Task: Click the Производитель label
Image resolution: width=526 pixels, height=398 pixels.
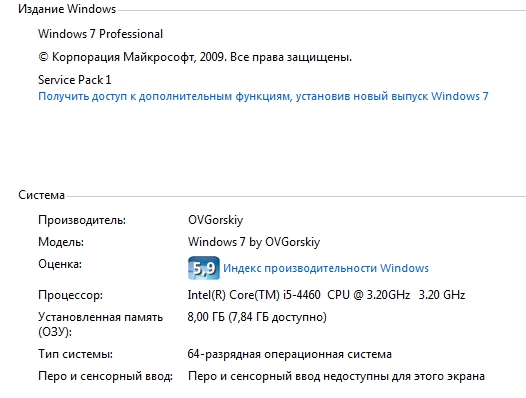Action: tap(82, 220)
